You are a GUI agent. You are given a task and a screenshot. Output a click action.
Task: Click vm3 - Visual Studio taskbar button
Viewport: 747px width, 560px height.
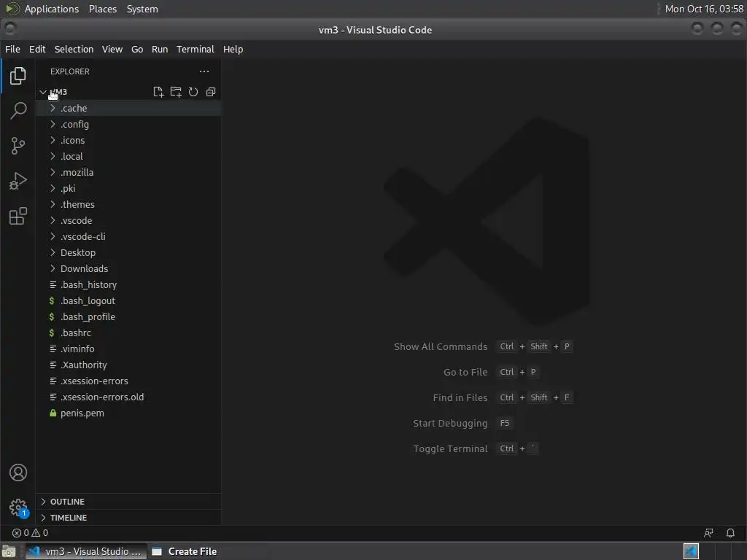tap(86, 551)
